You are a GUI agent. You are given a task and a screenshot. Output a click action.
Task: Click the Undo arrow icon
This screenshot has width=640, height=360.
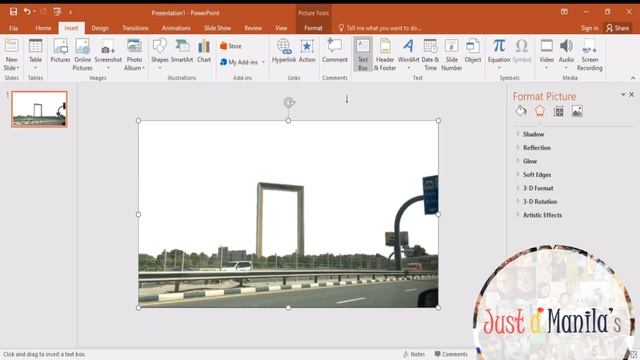(27, 11)
